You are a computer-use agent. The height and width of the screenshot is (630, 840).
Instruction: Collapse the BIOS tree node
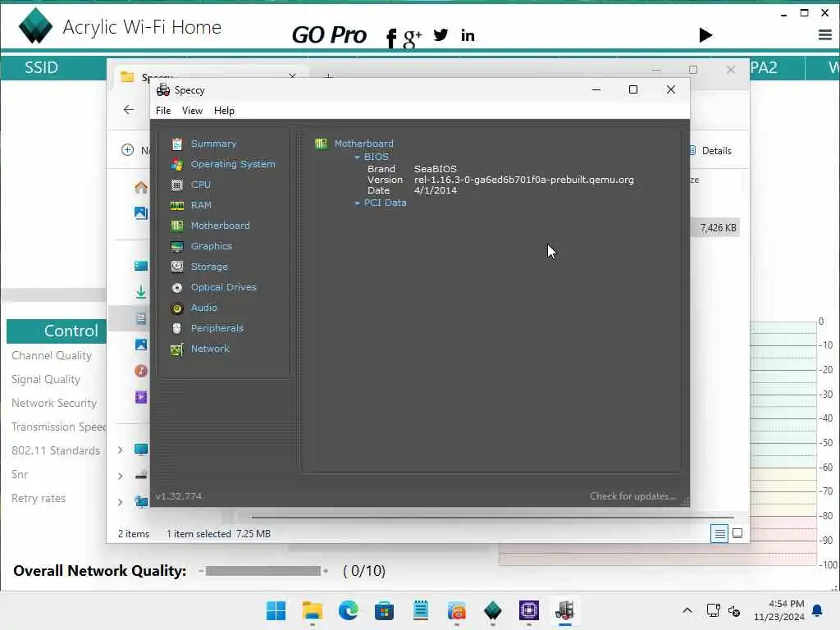358,157
